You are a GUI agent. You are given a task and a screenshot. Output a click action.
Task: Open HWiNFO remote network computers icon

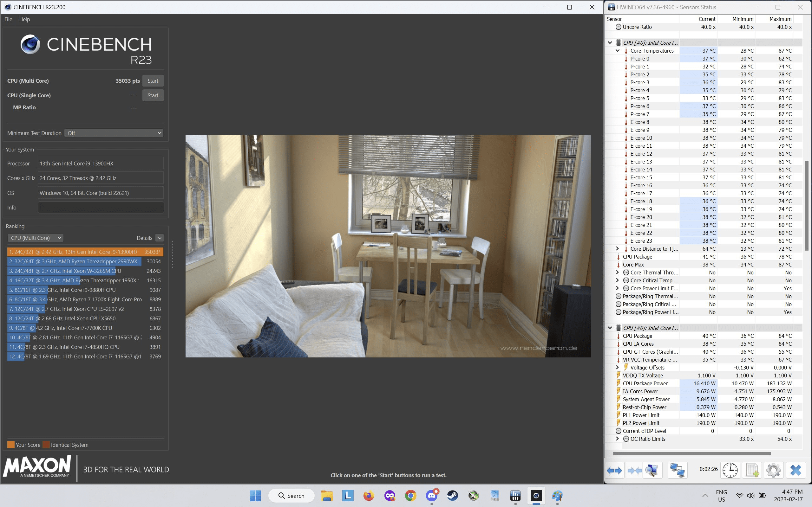(677, 470)
